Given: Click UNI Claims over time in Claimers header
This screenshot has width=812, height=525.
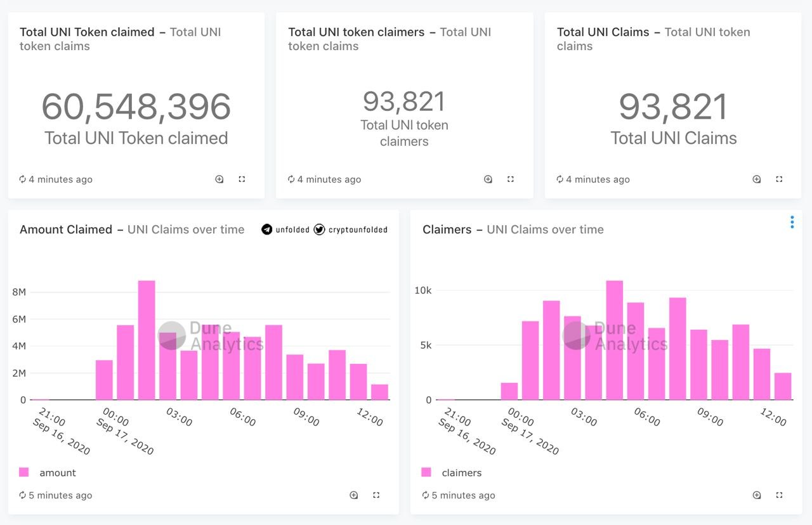Looking at the screenshot, I should pos(545,230).
